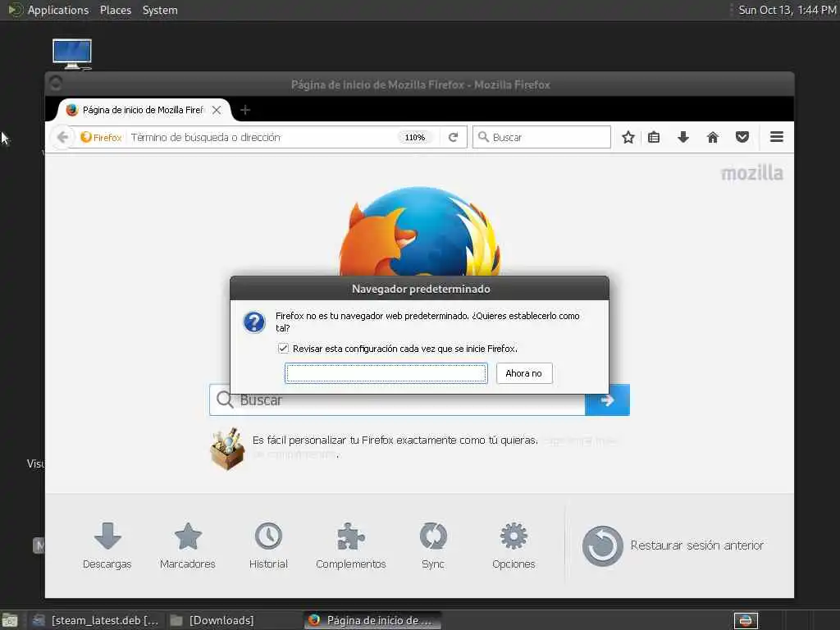Submit page search with blue arrow
The width and height of the screenshot is (840, 630).
(607, 400)
